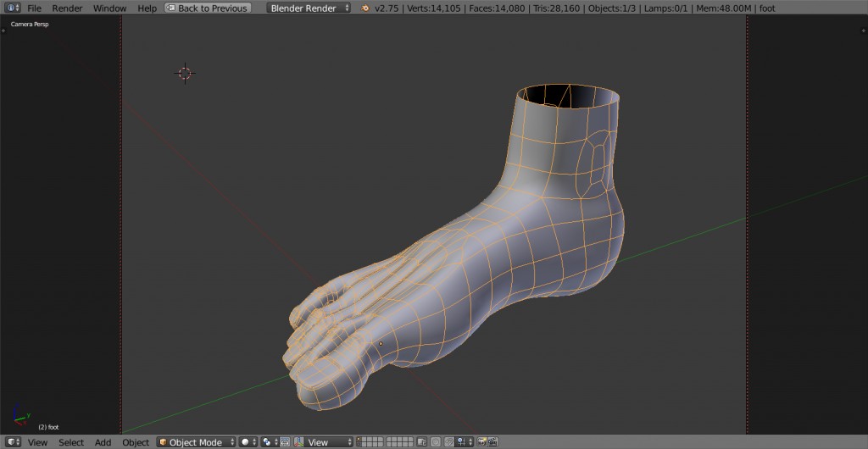This screenshot has height=449, width=868.
Task: Open the Blender Render engine dropdown
Action: [309, 8]
